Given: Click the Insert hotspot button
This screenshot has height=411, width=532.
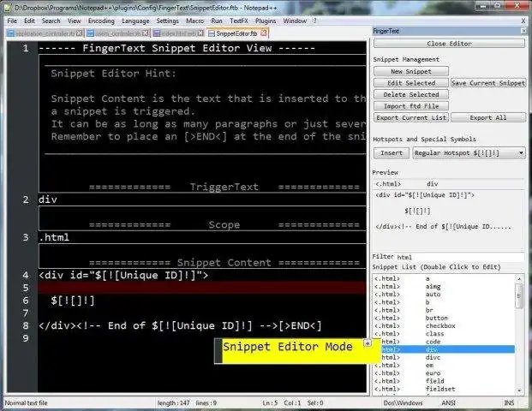Looking at the screenshot, I should point(391,153).
